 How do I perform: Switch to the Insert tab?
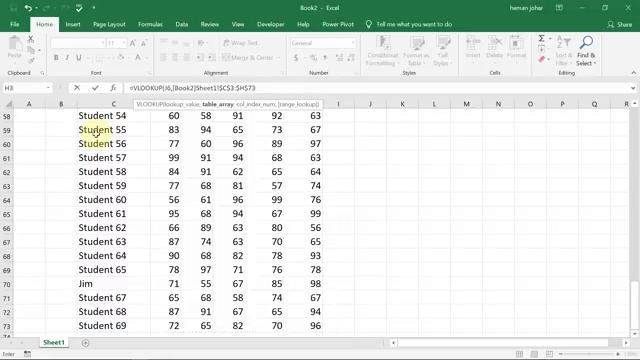point(73,24)
